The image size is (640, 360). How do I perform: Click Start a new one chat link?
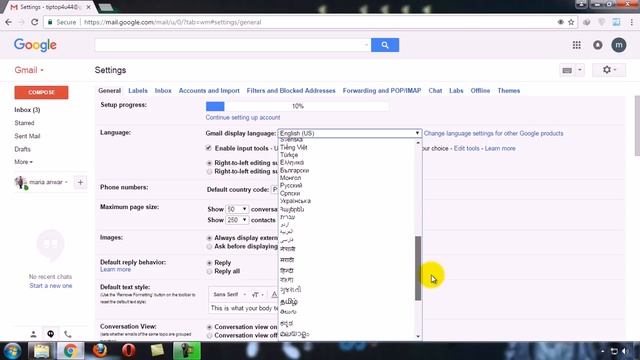pos(51,286)
